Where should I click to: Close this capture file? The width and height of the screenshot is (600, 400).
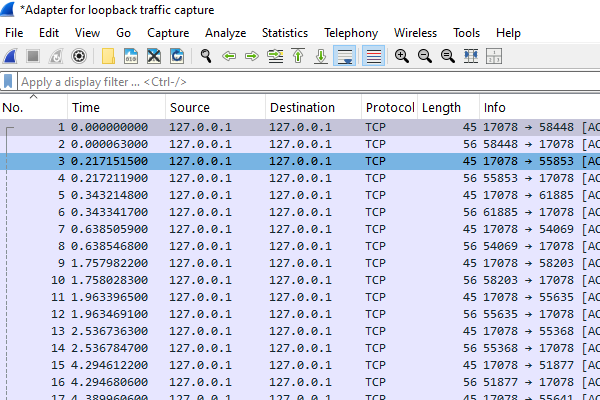click(x=154, y=56)
